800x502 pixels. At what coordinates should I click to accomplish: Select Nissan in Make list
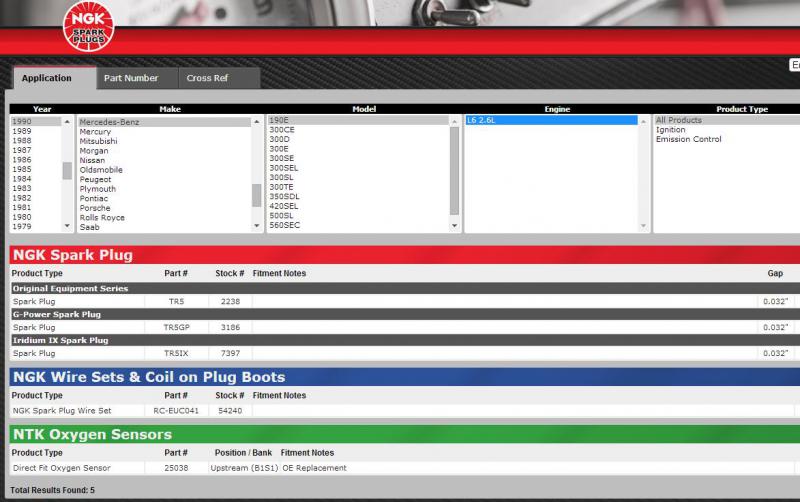92,160
